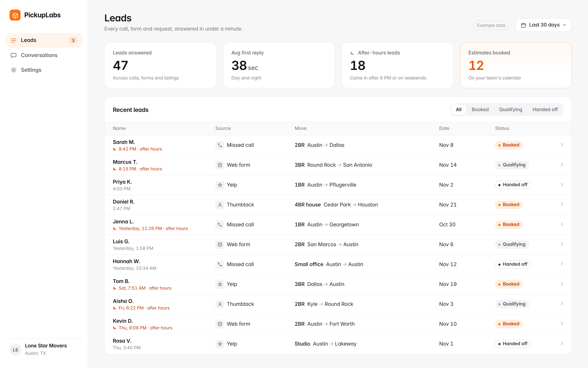Open Settings from the sidebar
Screen dimensions: 588x368
coord(44,70)
